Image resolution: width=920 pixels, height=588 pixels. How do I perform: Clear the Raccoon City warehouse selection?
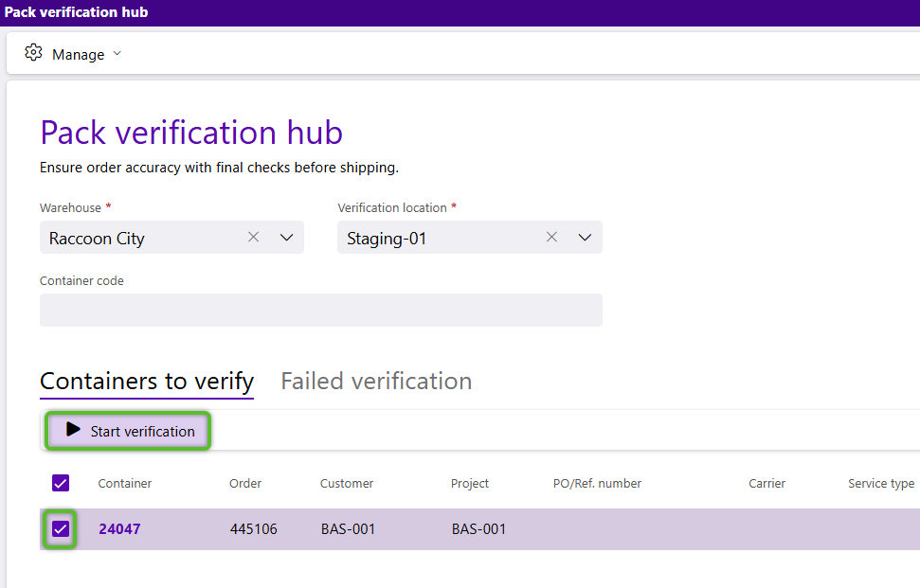tap(254, 237)
